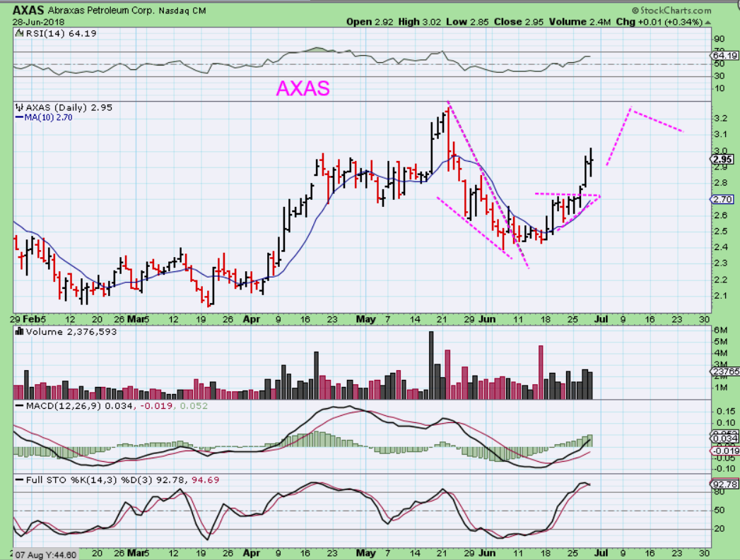Click the May label on price date axis

[365, 319]
